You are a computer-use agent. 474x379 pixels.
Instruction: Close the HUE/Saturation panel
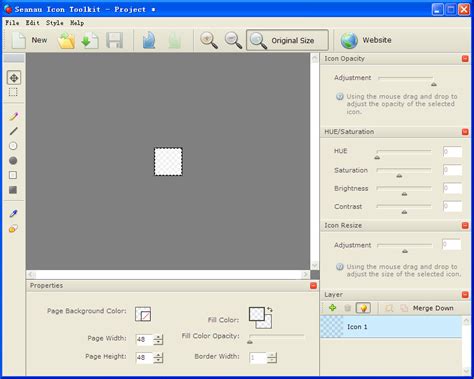pos(465,132)
